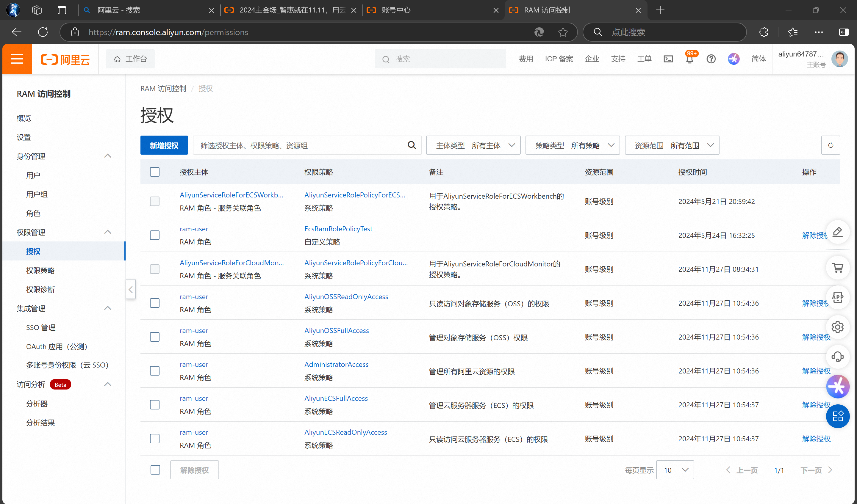Open a new browser tab
The image size is (857, 504).
tap(660, 10)
